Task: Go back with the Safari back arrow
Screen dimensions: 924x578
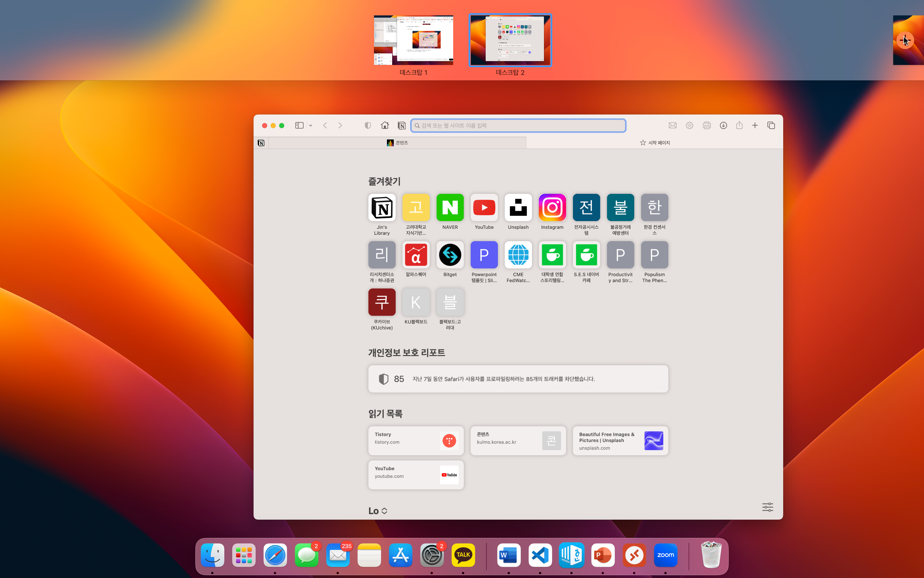Action: tap(325, 126)
